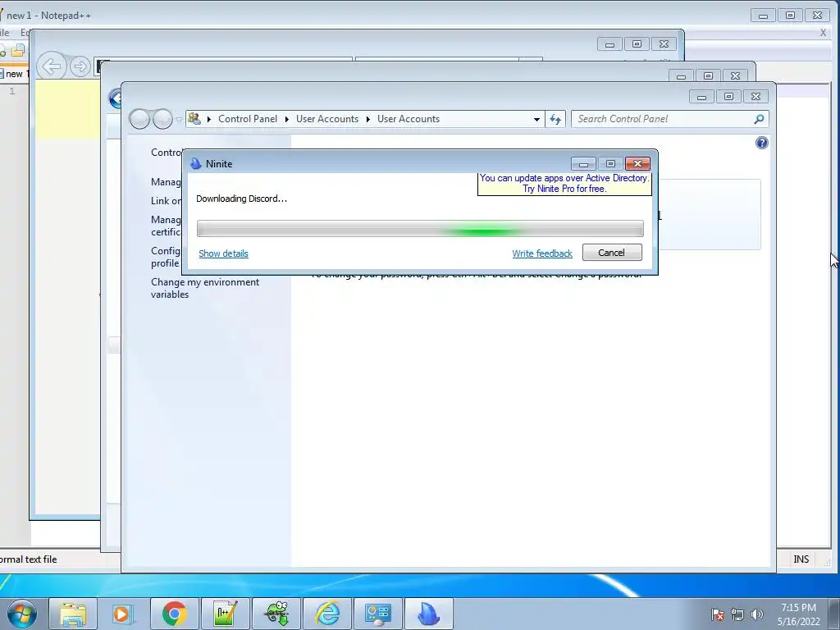Open the volume speaker icon in tray
The height and width of the screenshot is (630, 840).
757,614
